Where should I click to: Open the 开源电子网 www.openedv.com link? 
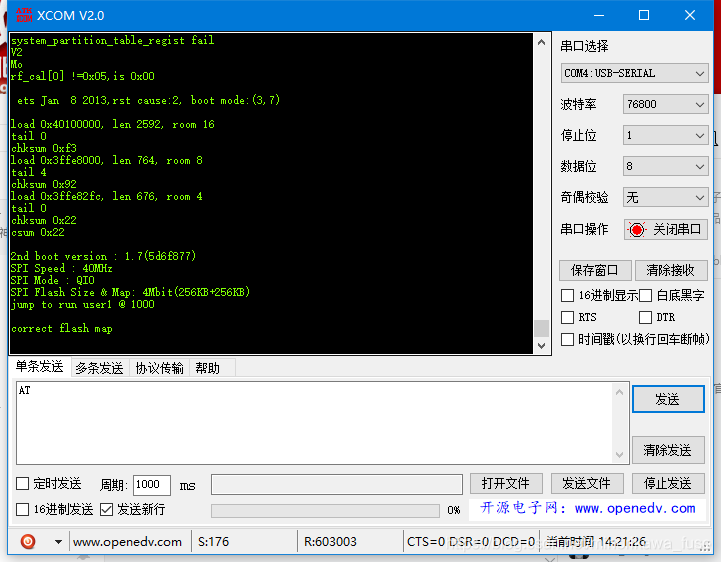[588, 509]
